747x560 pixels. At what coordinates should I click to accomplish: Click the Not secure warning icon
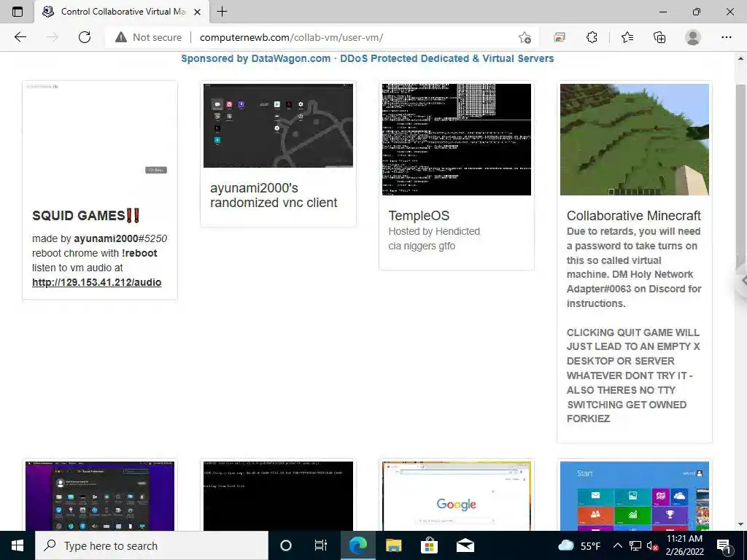[x=121, y=37]
